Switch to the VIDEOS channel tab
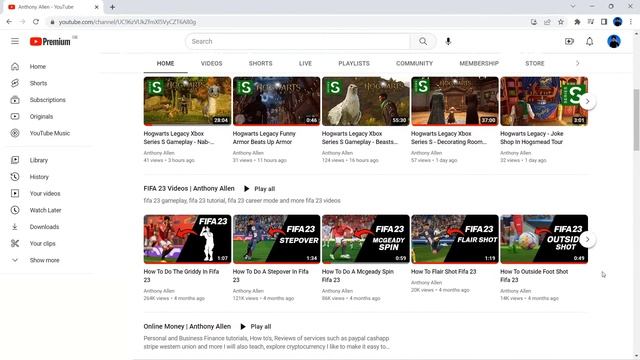Viewport: 640px width, 360px height. [x=211, y=64]
